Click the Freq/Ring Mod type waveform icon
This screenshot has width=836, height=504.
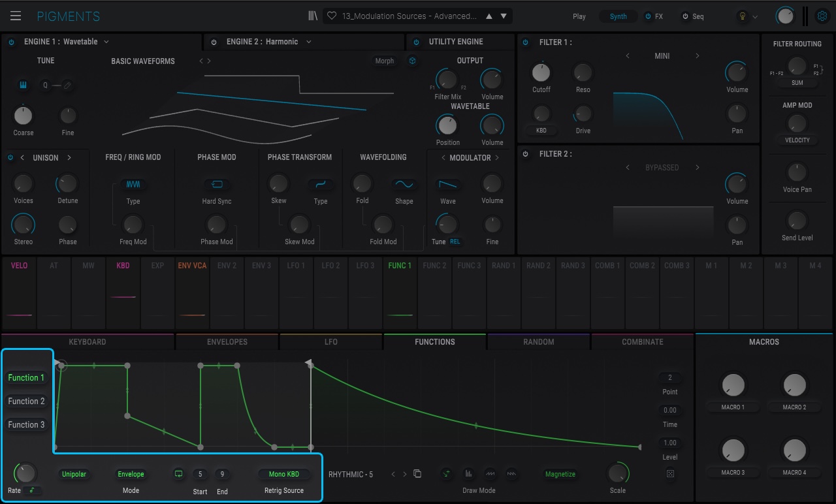click(133, 185)
